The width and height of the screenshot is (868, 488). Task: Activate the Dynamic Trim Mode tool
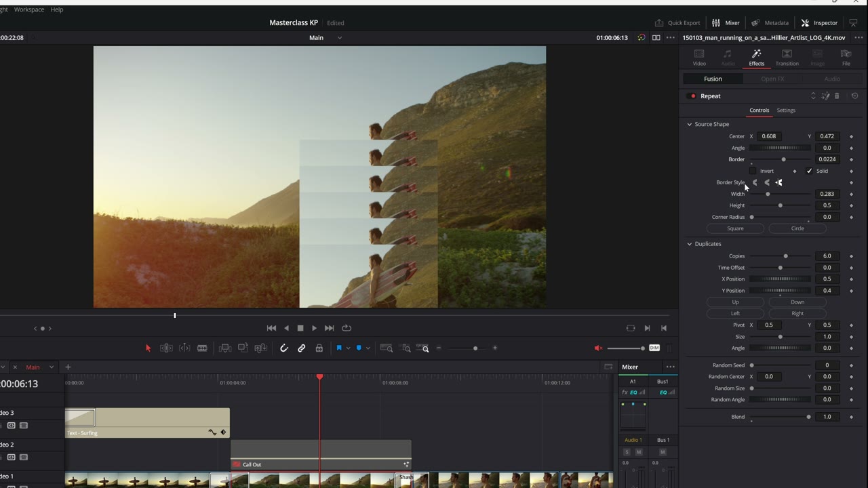[184, 348]
